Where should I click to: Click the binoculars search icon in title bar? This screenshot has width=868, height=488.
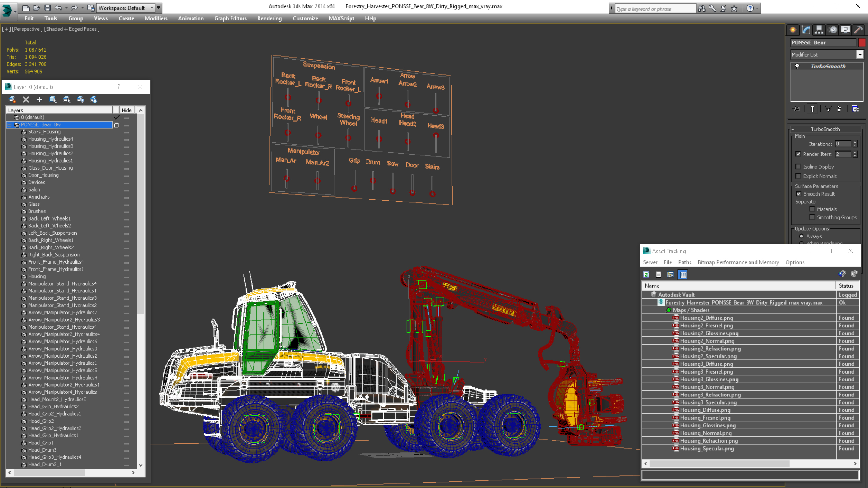702,8
